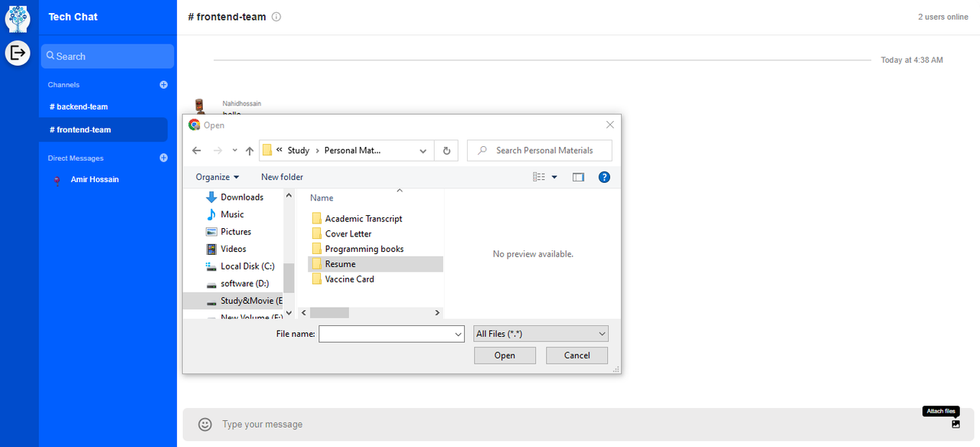980x447 pixels.
Task: Click navigation pane scroll-down arrow
Action: tap(289, 312)
